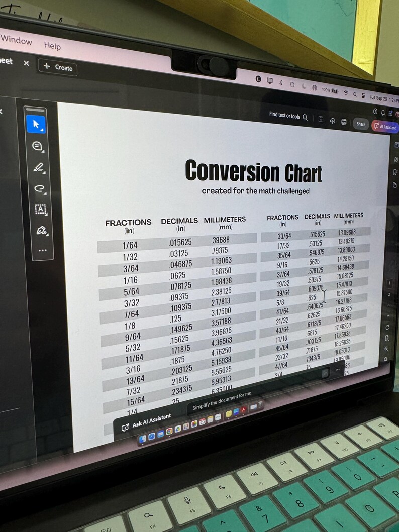Click the 5/8 fraction cell
Image resolution: width=399 pixels, height=532 pixels.
[280, 302]
